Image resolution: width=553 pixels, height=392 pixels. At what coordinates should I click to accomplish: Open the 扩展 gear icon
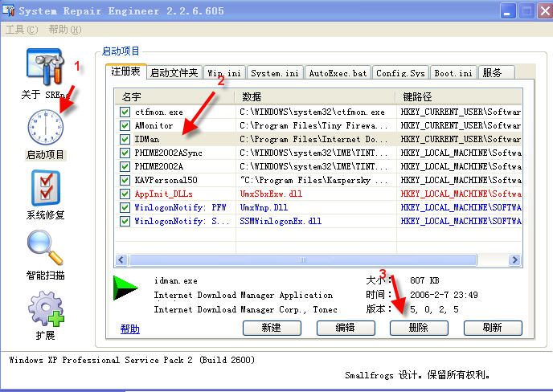point(46,308)
